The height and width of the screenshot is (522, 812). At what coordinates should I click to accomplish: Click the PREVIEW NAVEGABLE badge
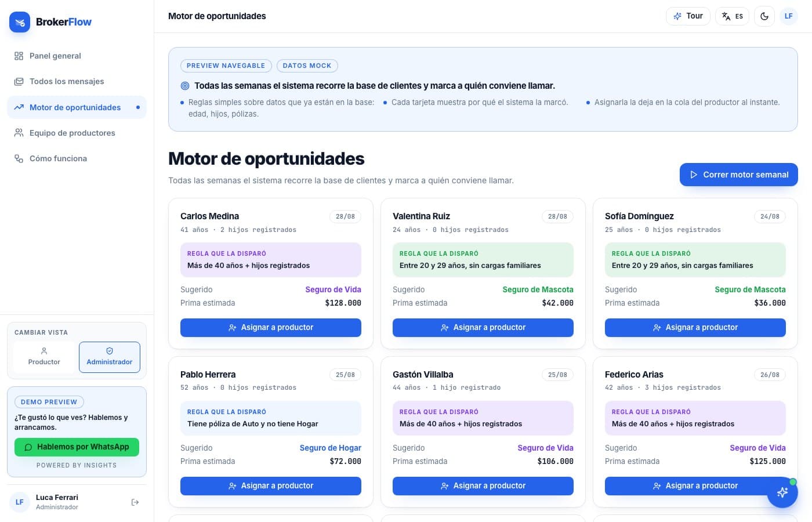pyautogui.click(x=226, y=66)
